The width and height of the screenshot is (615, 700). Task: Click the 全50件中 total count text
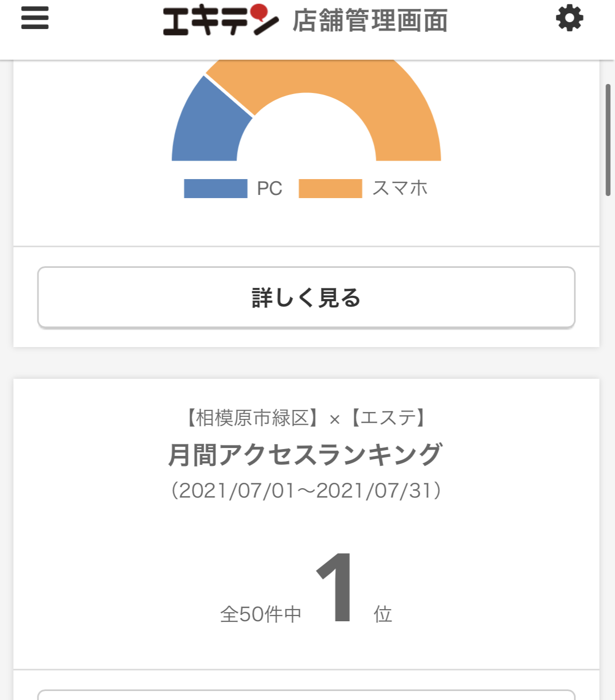pyautogui.click(x=261, y=614)
